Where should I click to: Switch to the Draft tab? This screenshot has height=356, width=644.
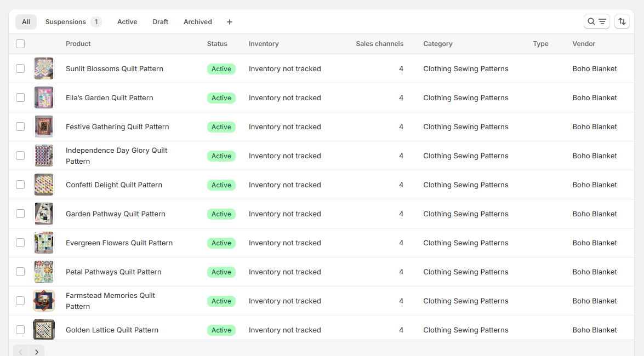(160, 22)
